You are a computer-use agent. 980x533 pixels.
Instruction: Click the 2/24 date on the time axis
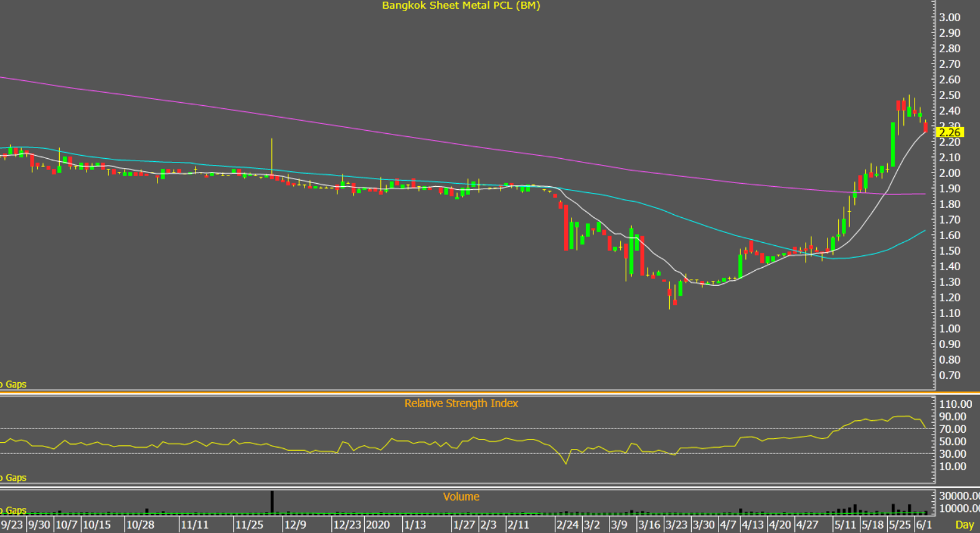click(x=568, y=525)
